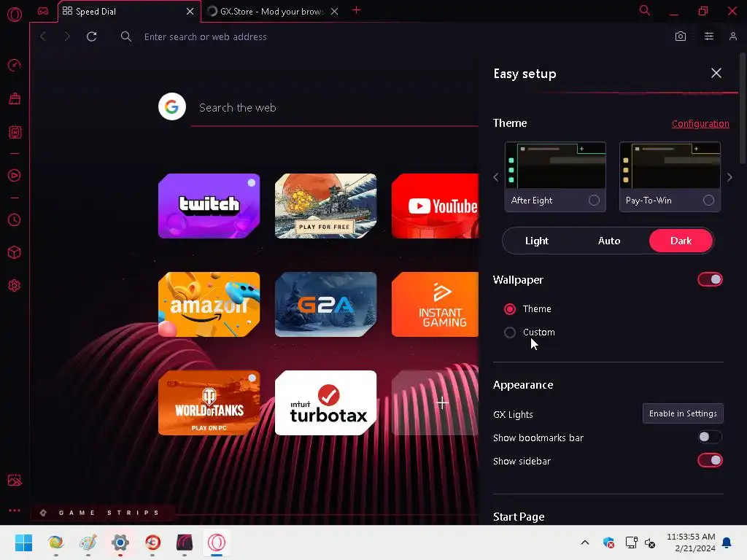Show previous themes with left arrow
747x560 pixels.
tap(496, 177)
